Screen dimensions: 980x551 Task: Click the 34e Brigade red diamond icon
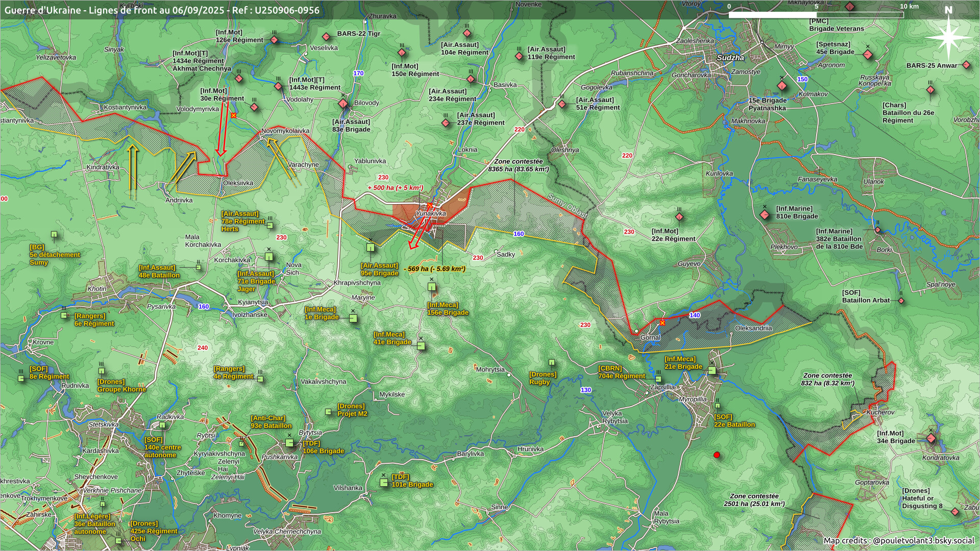pyautogui.click(x=931, y=438)
